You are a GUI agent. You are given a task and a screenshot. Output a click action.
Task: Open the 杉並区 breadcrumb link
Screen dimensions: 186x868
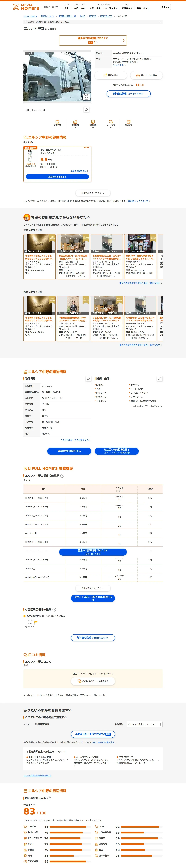(x=82, y=16)
